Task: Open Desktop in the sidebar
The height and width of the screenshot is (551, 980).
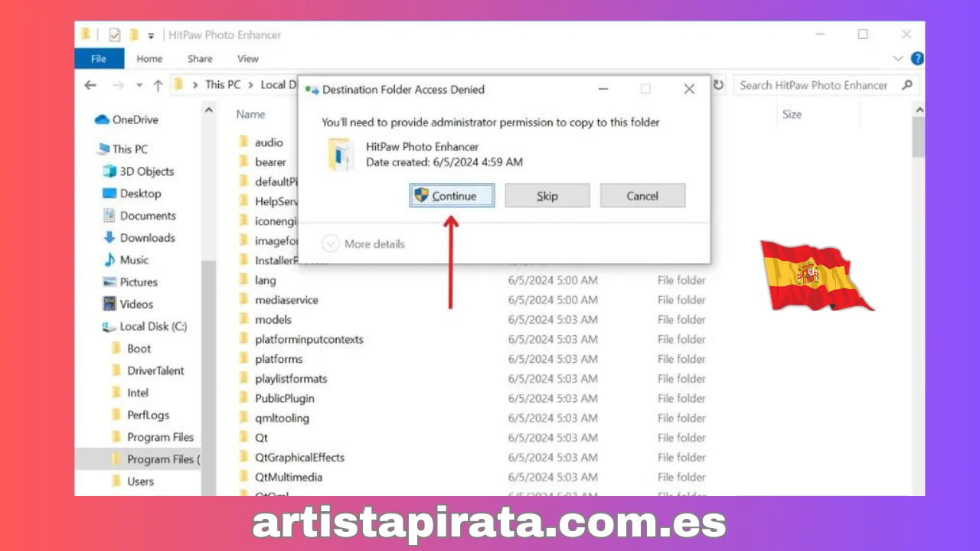Action: click(132, 194)
